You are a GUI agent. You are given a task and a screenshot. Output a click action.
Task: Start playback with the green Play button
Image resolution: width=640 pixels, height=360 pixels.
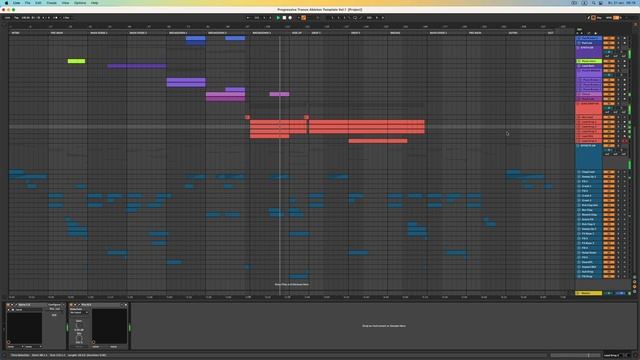tap(278, 18)
